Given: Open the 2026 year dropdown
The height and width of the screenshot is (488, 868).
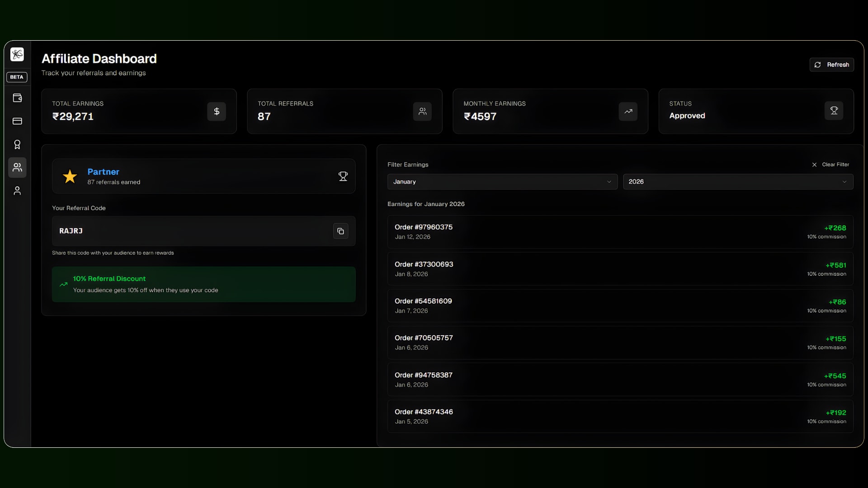Looking at the screenshot, I should (x=738, y=182).
